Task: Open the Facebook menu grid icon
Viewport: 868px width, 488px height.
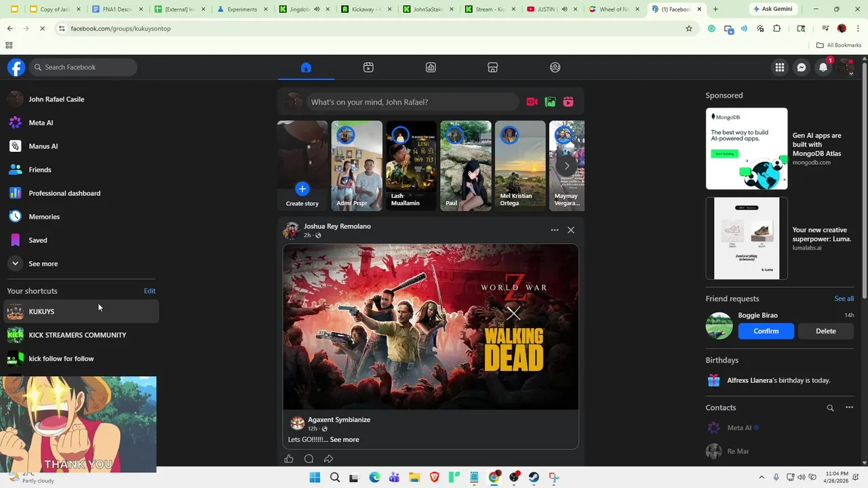Action: tap(780, 67)
